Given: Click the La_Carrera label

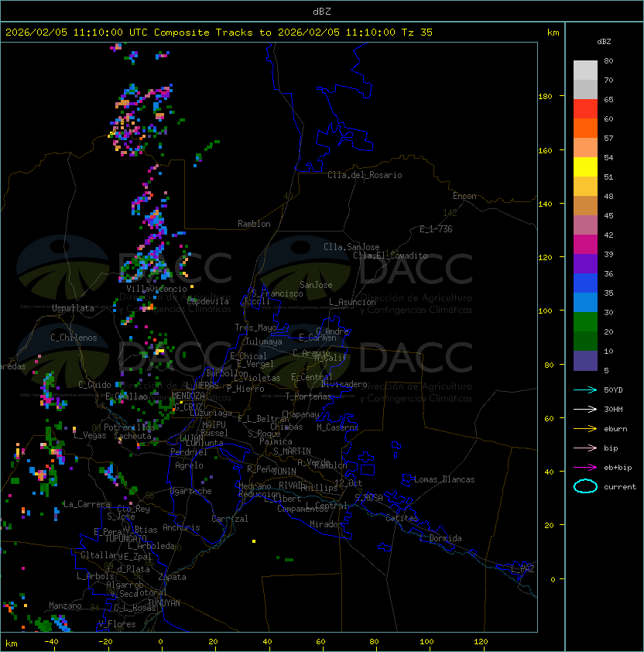Looking at the screenshot, I should (x=87, y=504).
